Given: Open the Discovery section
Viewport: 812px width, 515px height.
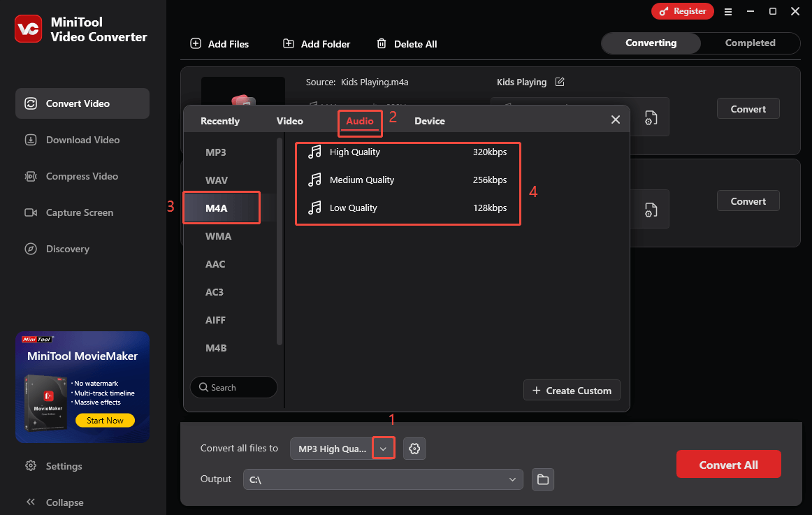Looking at the screenshot, I should click(57, 249).
